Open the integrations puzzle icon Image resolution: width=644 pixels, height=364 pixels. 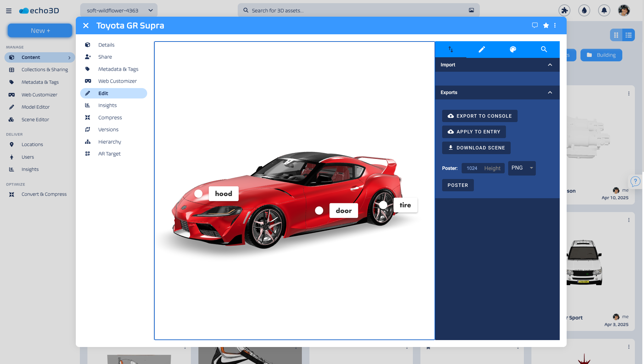tap(564, 10)
